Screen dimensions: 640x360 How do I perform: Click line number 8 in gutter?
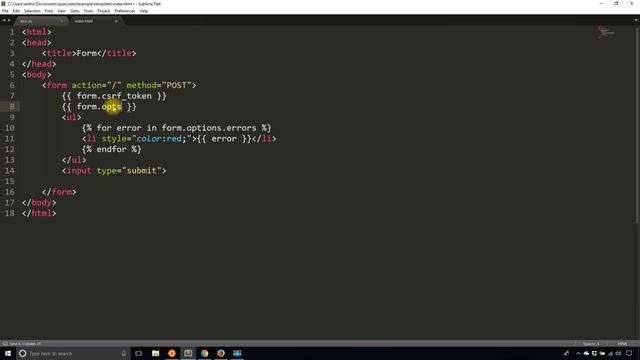tap(12, 107)
